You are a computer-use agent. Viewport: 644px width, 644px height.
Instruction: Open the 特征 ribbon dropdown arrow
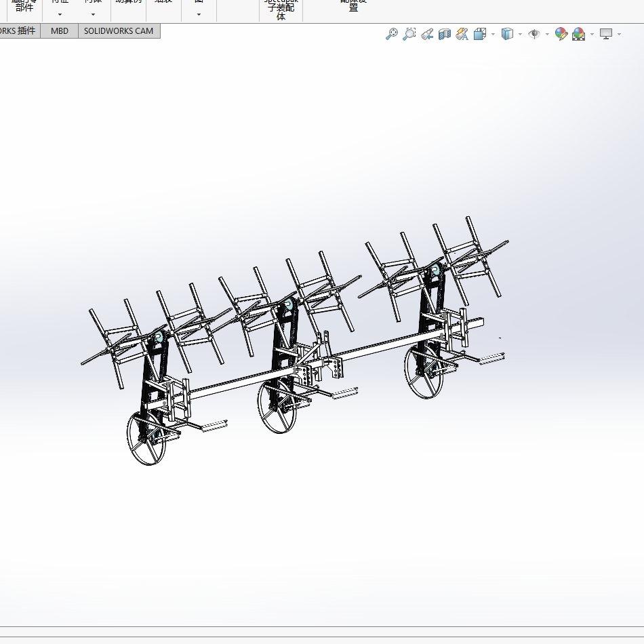click(x=60, y=14)
